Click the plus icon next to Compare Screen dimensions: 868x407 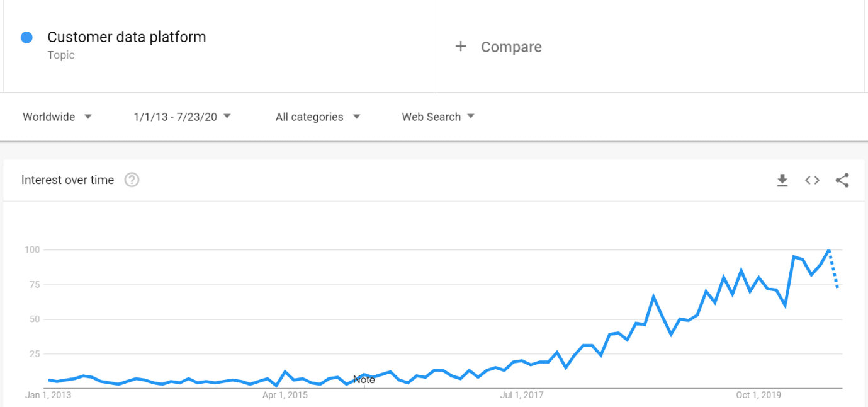pyautogui.click(x=461, y=46)
